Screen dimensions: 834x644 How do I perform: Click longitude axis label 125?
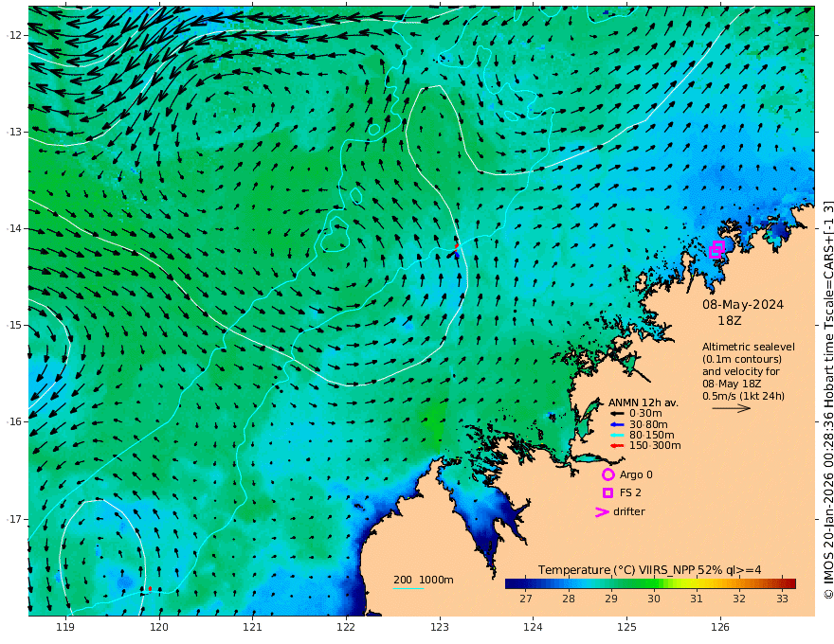point(626,628)
